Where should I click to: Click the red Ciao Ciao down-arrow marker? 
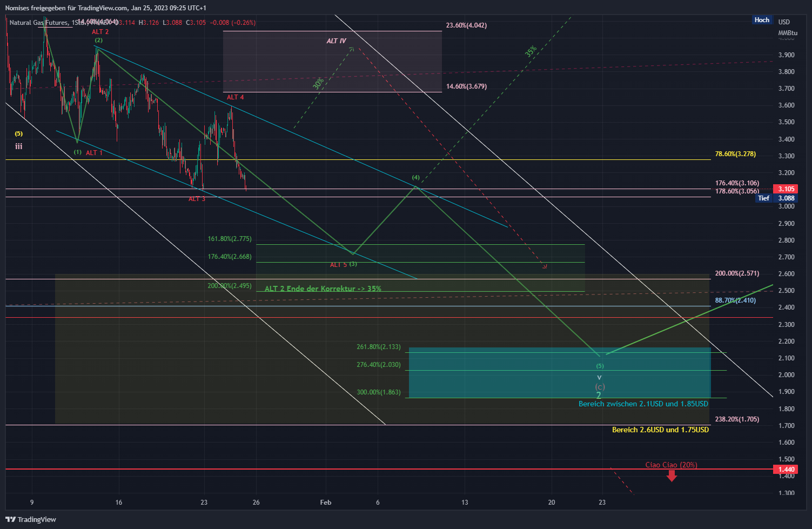click(672, 476)
